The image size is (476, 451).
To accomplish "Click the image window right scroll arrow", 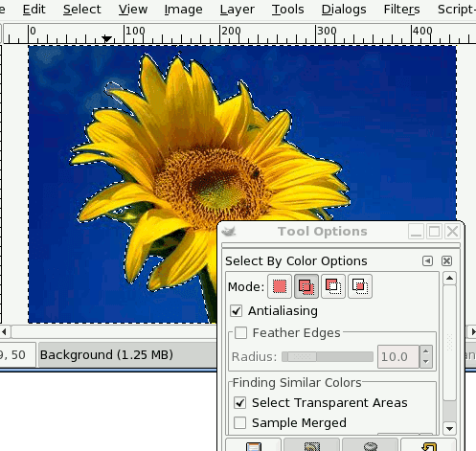I will (x=472, y=332).
